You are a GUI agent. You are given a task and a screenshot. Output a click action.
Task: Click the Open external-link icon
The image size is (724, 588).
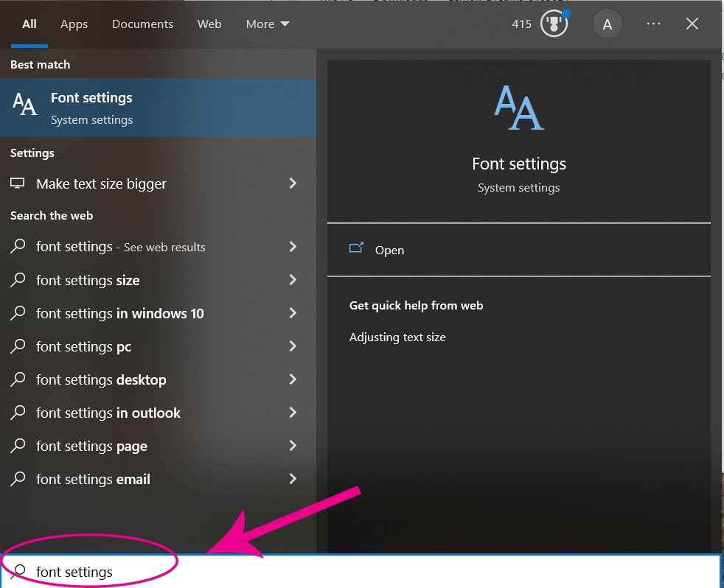click(356, 248)
